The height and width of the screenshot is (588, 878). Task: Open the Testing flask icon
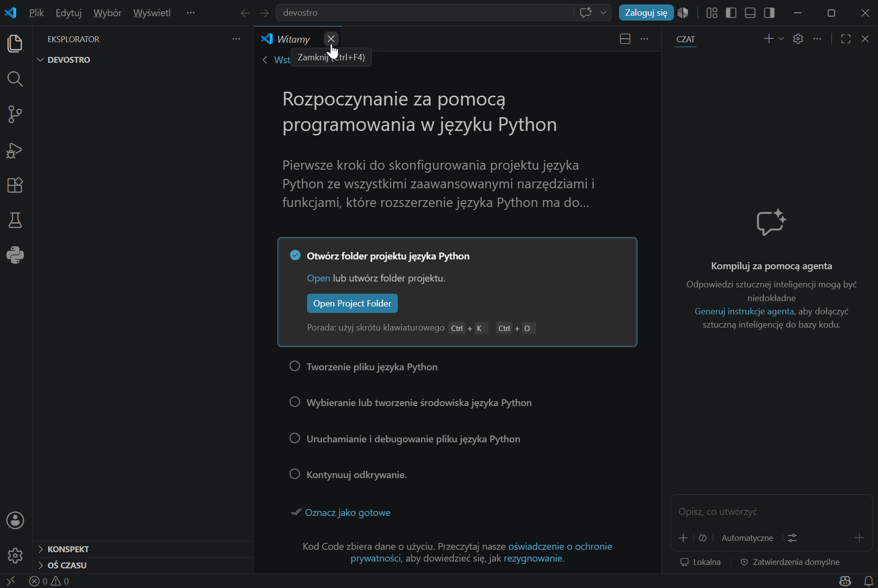[15, 220]
